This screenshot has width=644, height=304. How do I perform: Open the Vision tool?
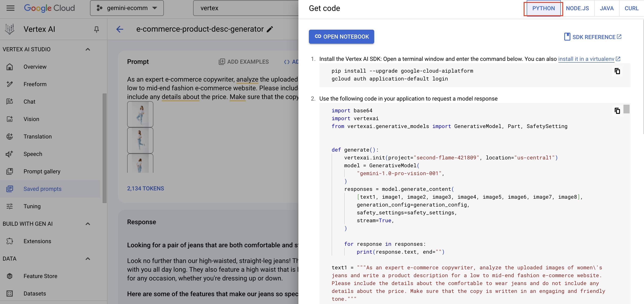pos(31,119)
